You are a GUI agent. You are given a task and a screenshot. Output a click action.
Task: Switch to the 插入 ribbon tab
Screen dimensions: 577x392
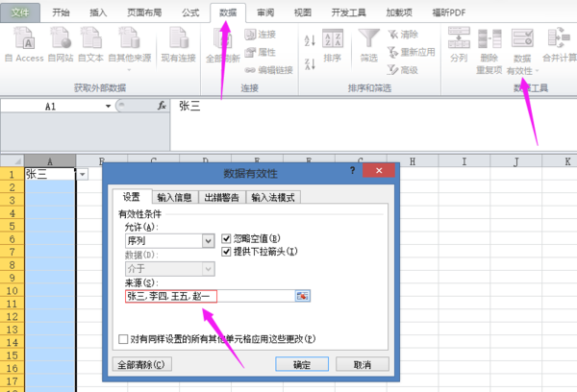click(98, 12)
